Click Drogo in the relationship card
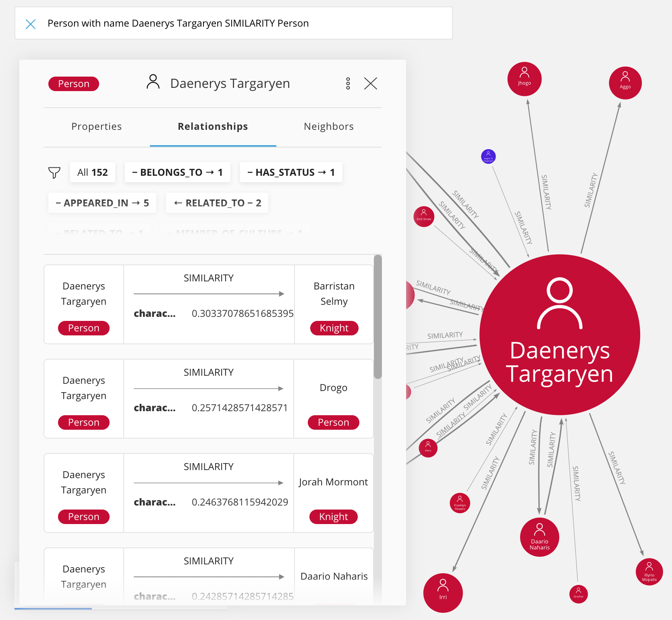Image resolution: width=672 pixels, height=620 pixels. pos(334,388)
